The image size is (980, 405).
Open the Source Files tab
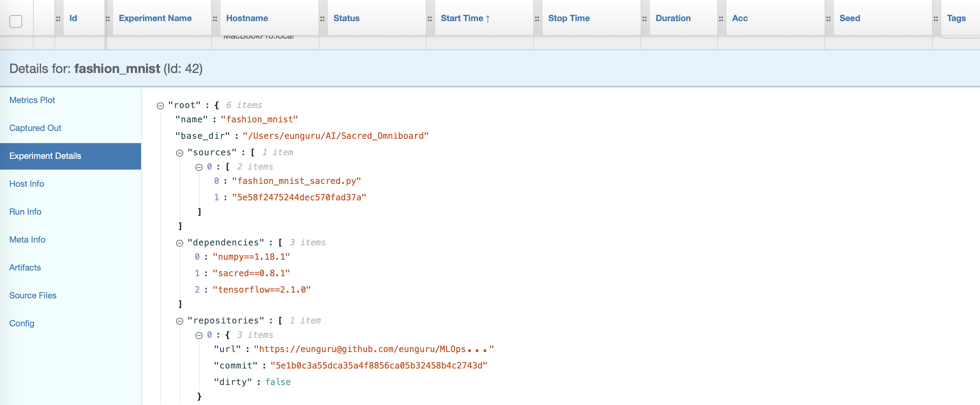pyautogui.click(x=33, y=295)
